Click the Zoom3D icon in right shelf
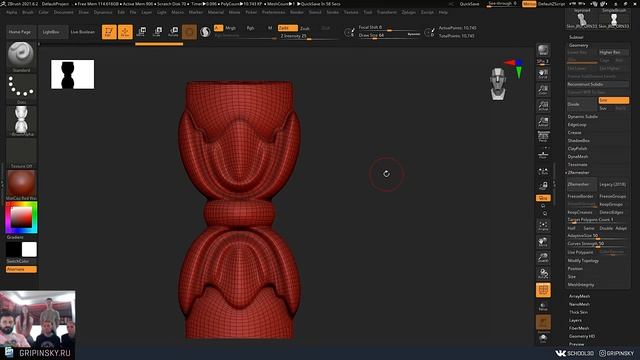The width and height of the screenshot is (640, 360). [543, 258]
